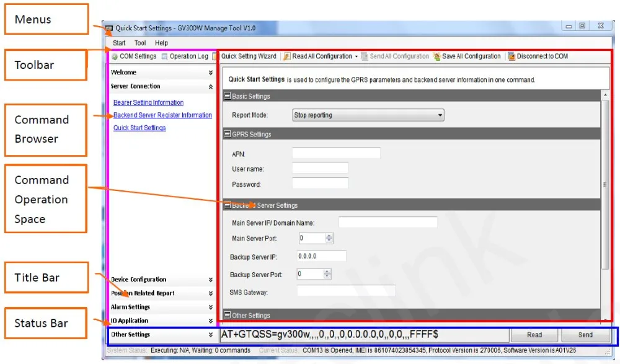The image size is (620, 364).
Task: Decrease Backup Server Port with down arrow
Action: pos(327,276)
